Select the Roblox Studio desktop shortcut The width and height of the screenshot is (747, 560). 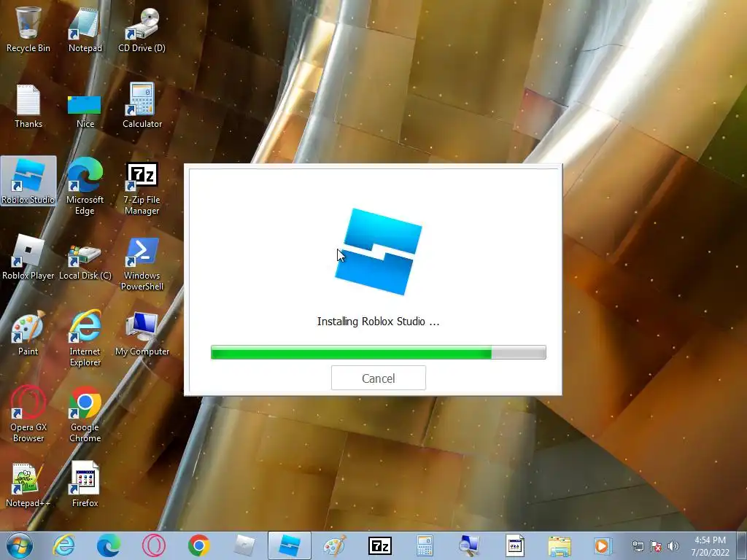[x=28, y=182]
